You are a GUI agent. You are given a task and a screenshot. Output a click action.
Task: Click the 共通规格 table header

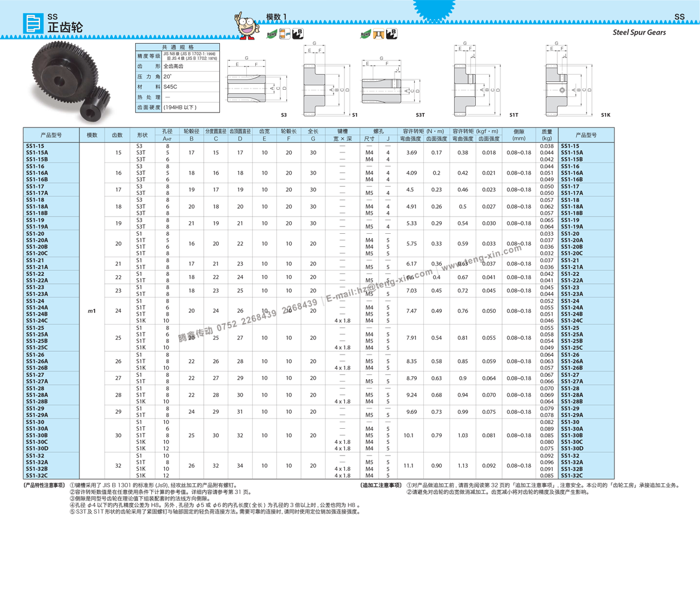[x=178, y=47]
